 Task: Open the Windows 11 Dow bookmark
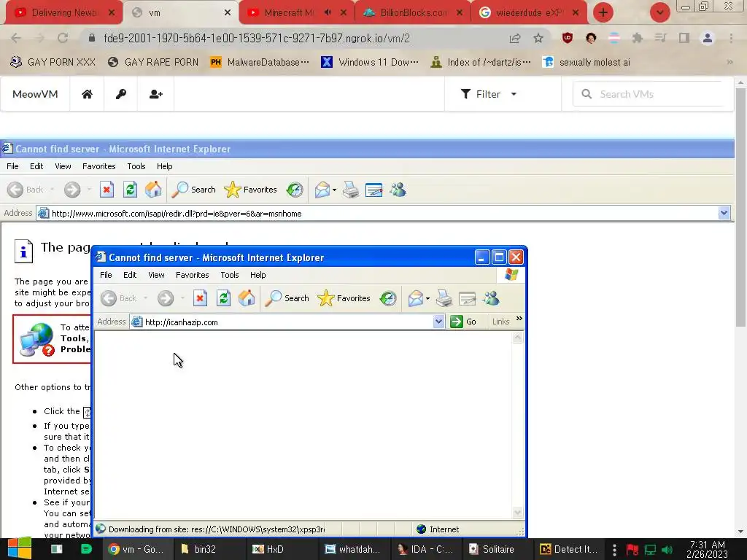click(x=370, y=63)
